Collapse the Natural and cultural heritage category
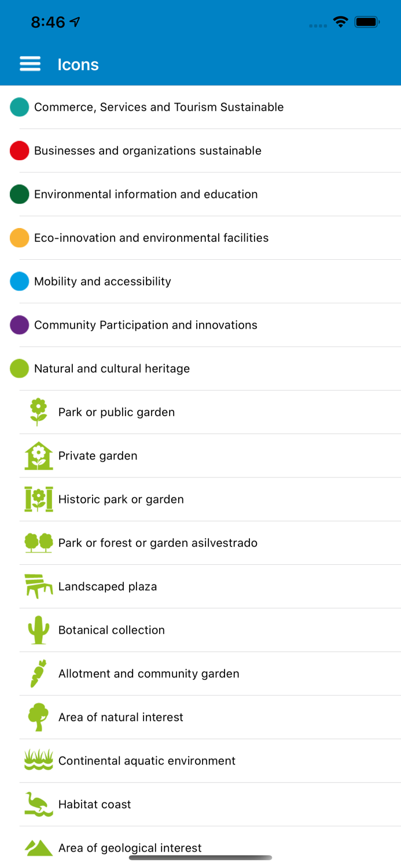The width and height of the screenshot is (401, 868). [112, 369]
